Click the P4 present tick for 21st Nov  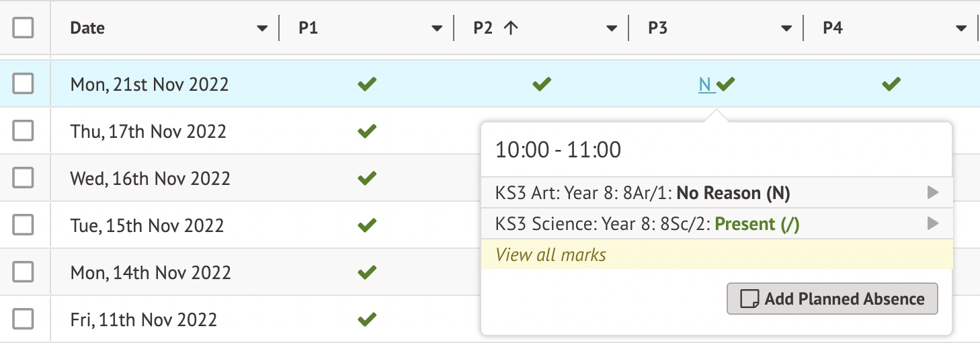[891, 85]
